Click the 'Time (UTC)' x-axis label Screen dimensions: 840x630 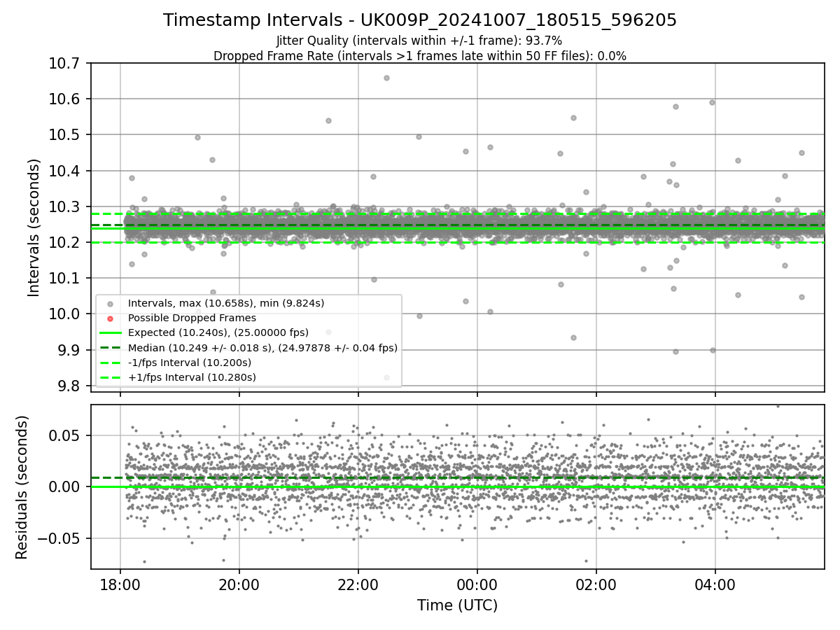tap(457, 605)
